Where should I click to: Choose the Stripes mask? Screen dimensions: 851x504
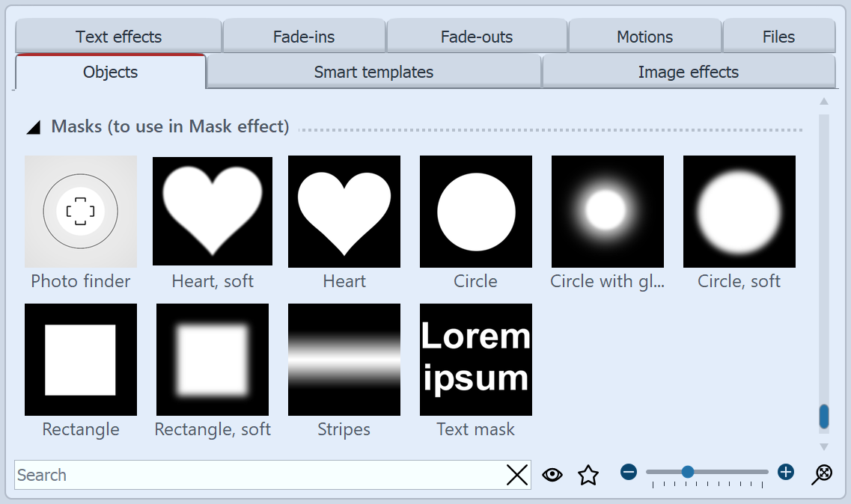pos(344,359)
